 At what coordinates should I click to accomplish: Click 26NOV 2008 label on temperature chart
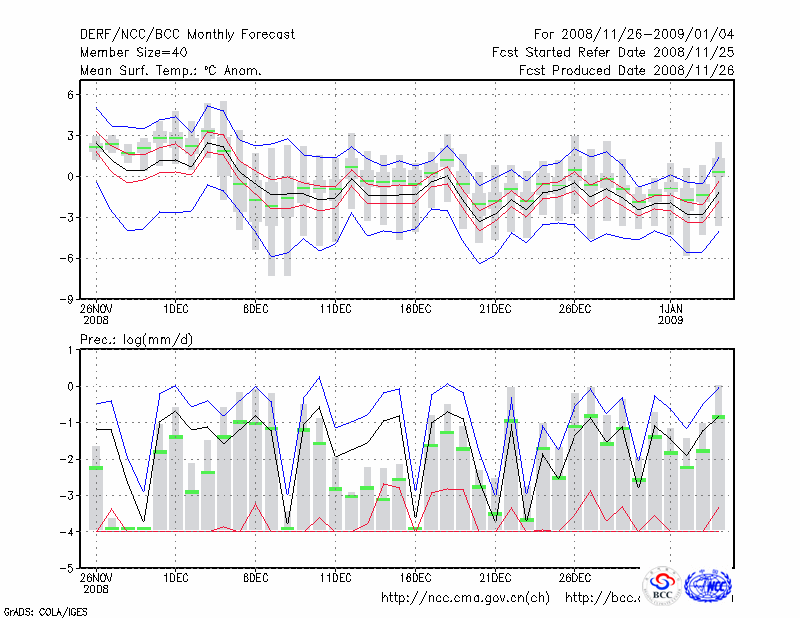pos(96,314)
